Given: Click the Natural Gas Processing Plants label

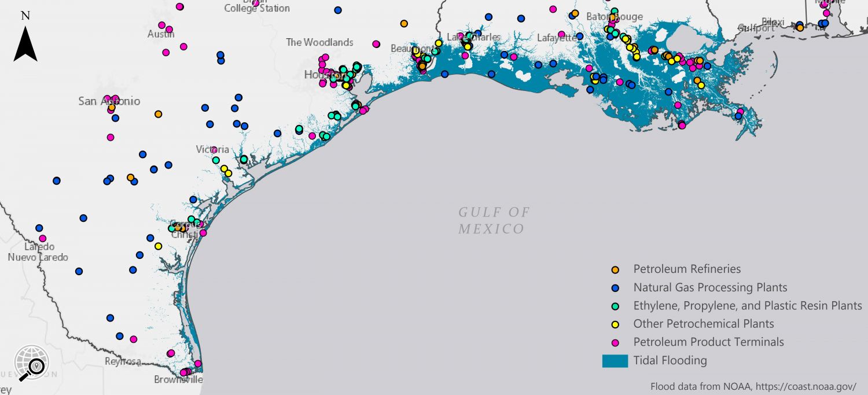Looking at the screenshot, I should 710,287.
